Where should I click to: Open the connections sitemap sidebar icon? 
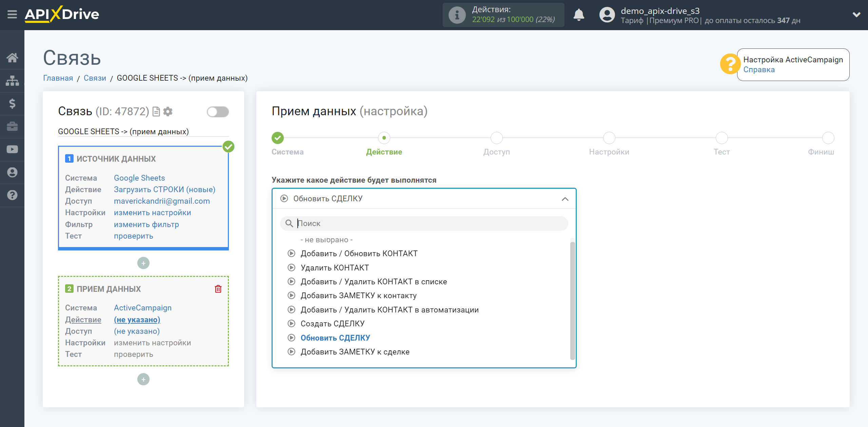coord(12,81)
